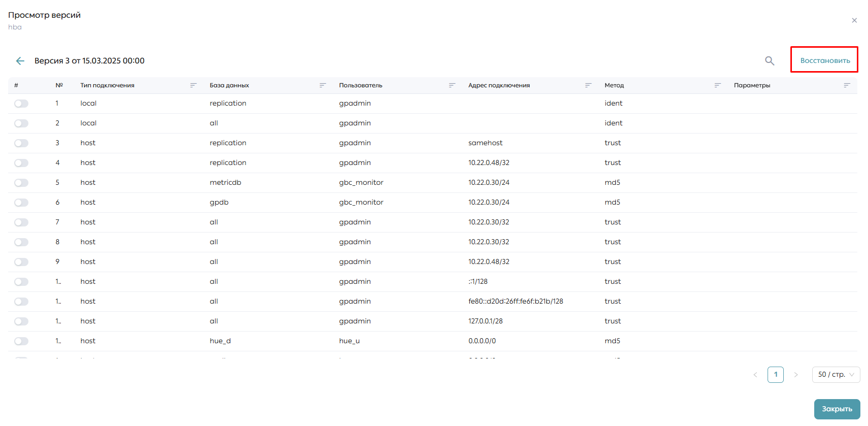
Task: Click the 10.22.0.48/32 address in row 4
Action: 489,163
